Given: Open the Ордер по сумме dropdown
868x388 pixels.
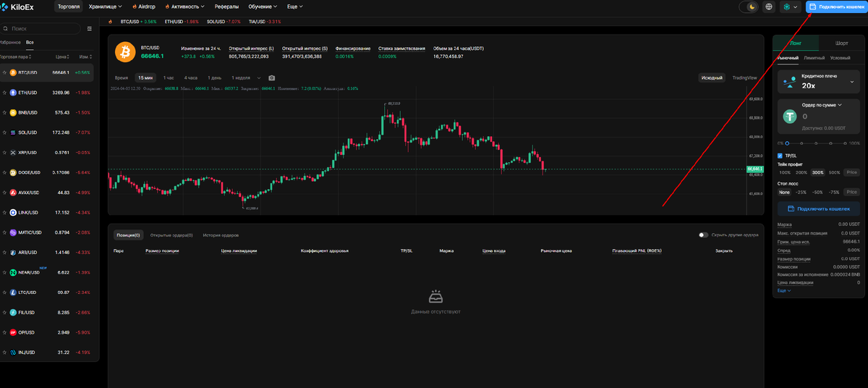Looking at the screenshot, I should coord(822,105).
